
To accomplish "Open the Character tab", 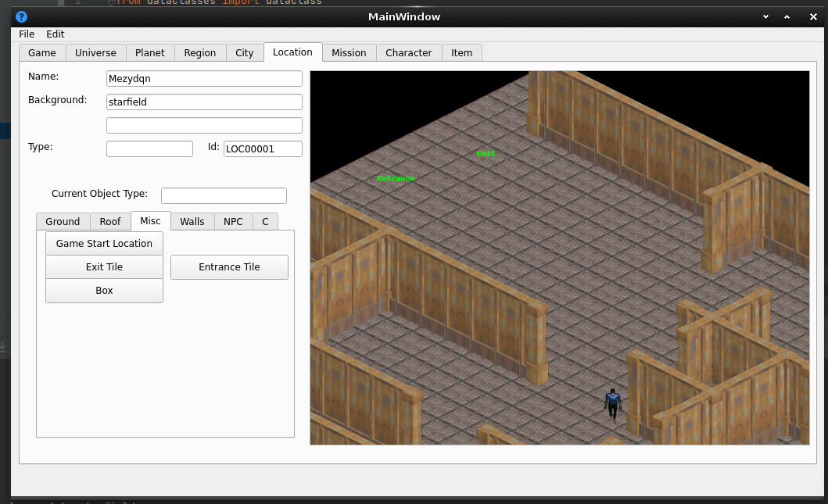I will click(408, 52).
